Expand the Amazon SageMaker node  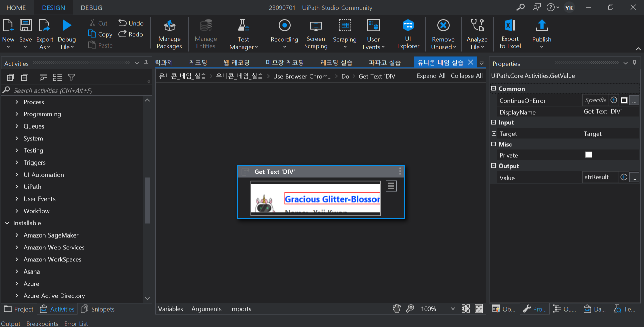pos(17,235)
